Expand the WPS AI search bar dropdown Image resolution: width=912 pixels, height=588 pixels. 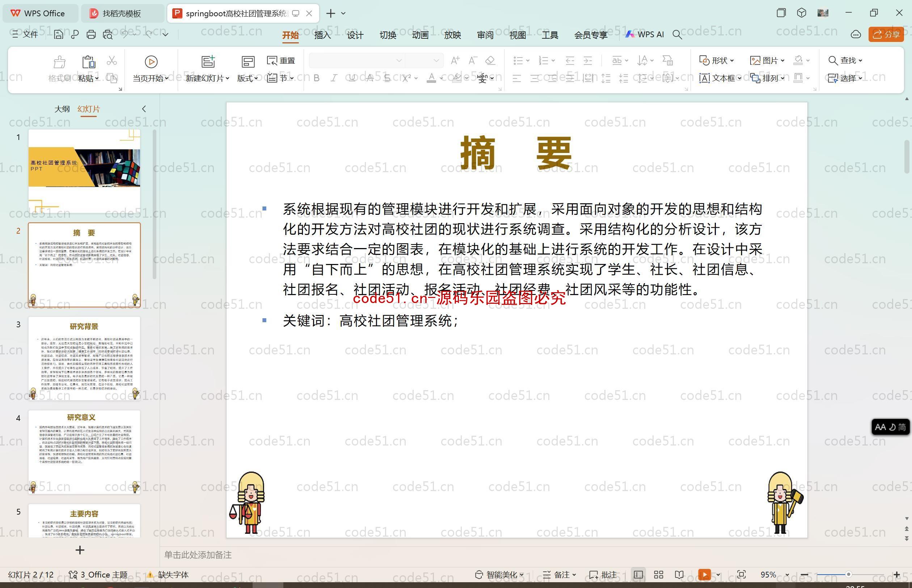point(678,35)
